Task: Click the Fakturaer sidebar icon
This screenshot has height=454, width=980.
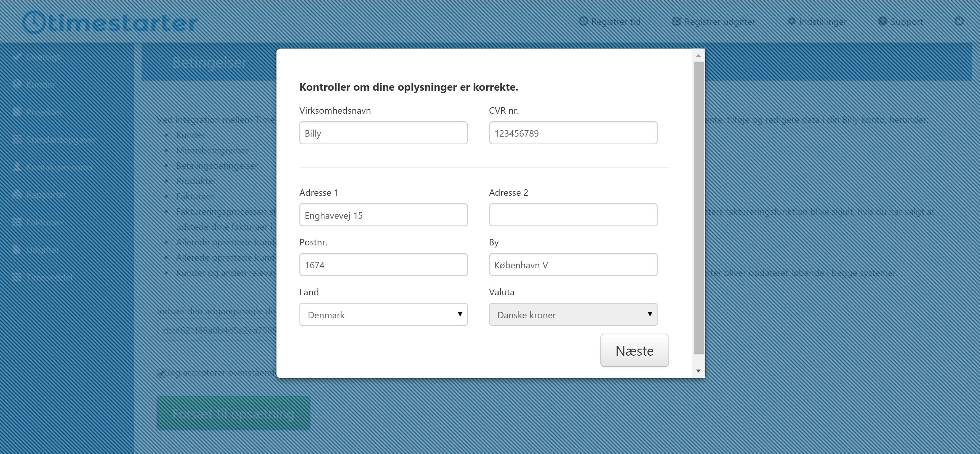Action: click(x=17, y=222)
